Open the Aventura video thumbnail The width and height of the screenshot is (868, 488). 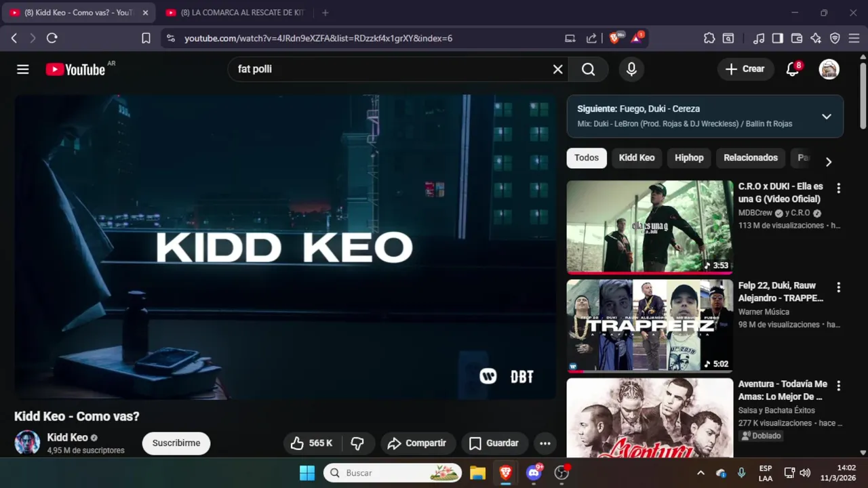pyautogui.click(x=650, y=418)
